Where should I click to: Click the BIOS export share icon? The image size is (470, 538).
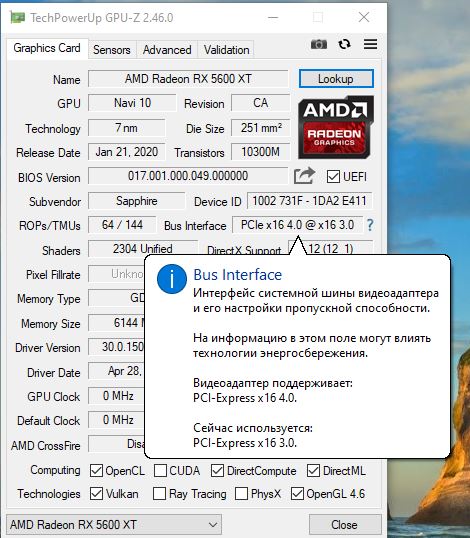click(x=304, y=176)
